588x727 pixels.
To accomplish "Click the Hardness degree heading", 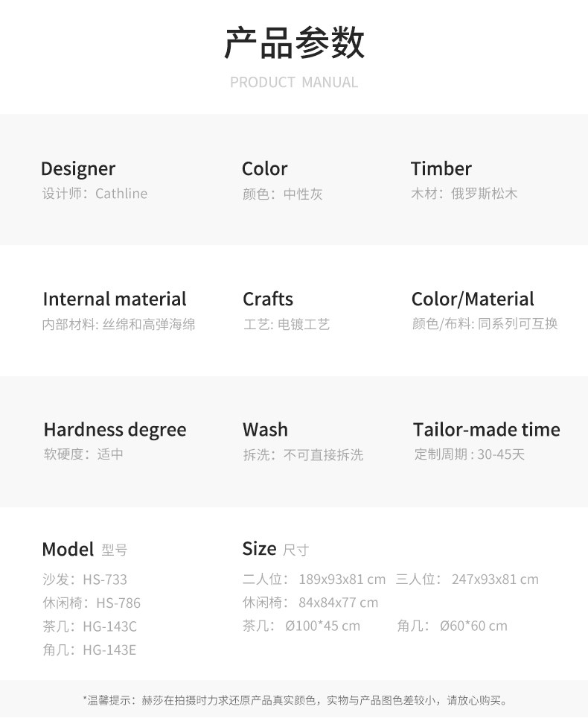I will (x=115, y=430).
